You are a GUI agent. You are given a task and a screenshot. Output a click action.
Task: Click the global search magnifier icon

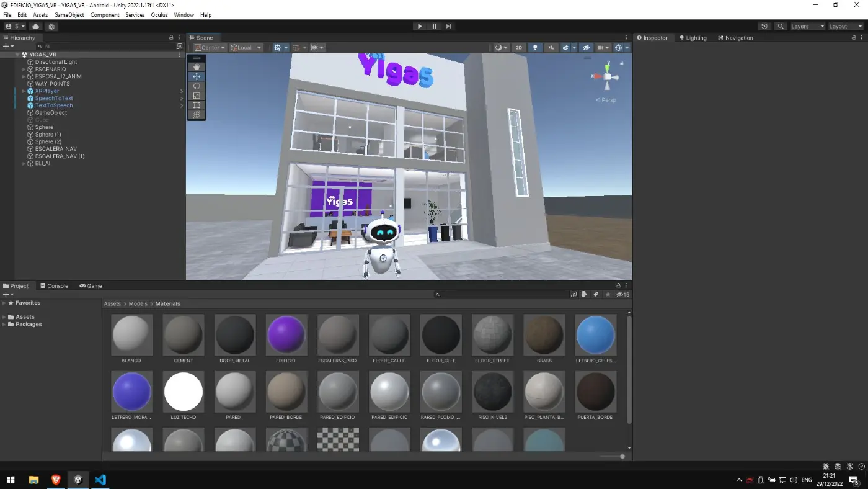point(781,26)
